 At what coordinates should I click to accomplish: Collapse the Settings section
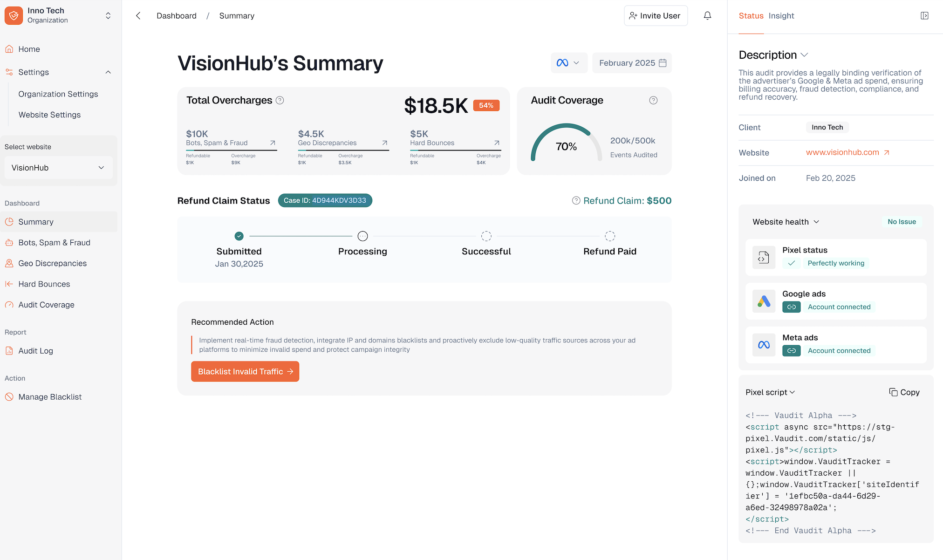(108, 72)
